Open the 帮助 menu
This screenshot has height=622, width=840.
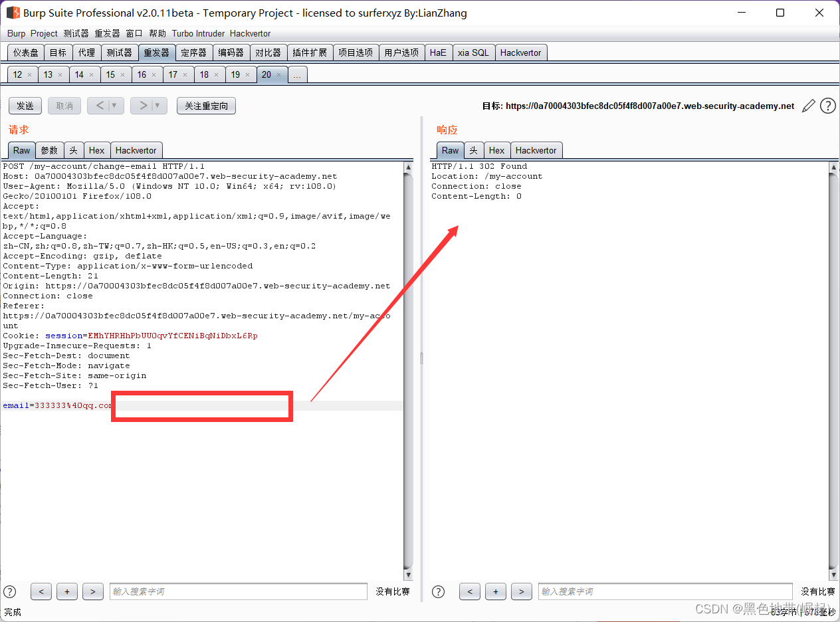coord(157,33)
